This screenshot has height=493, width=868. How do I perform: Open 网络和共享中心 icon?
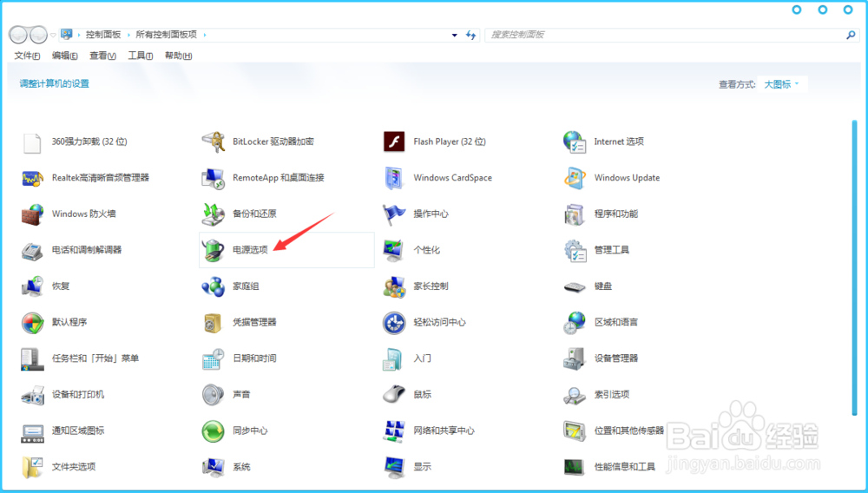394,431
